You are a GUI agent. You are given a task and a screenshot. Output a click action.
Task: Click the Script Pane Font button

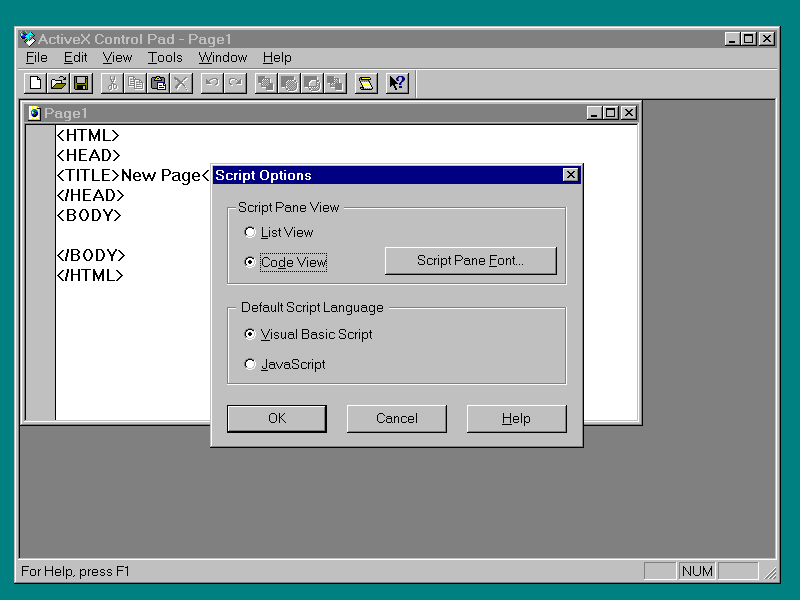470,261
